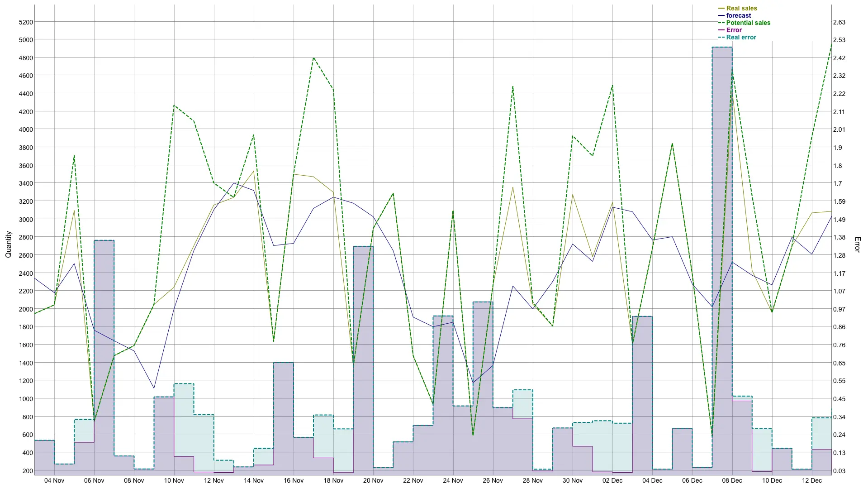The image size is (868, 489).
Task: Click the 4000 quantity axis value
Action: pyautogui.click(x=26, y=129)
